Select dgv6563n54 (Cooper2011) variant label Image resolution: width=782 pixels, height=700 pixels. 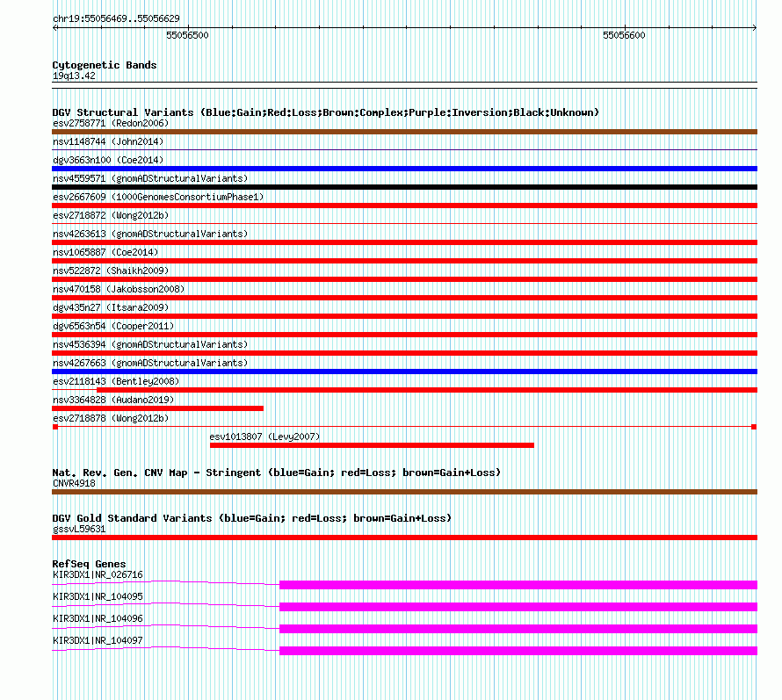pyautogui.click(x=113, y=326)
